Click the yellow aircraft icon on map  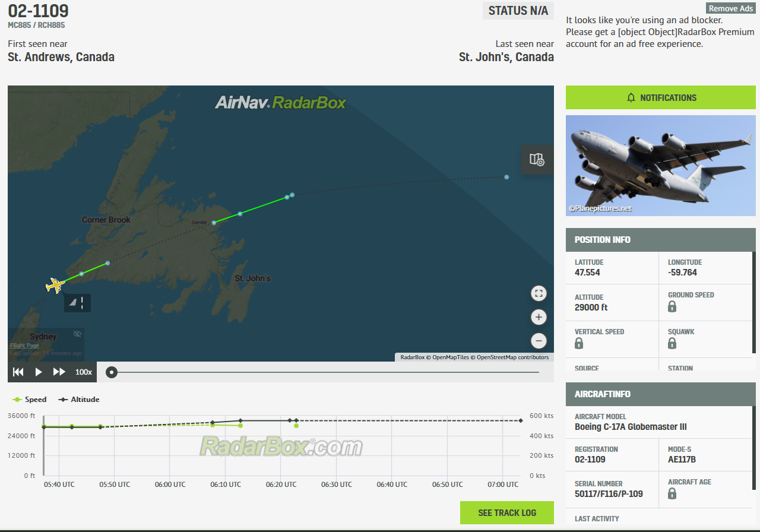point(55,286)
